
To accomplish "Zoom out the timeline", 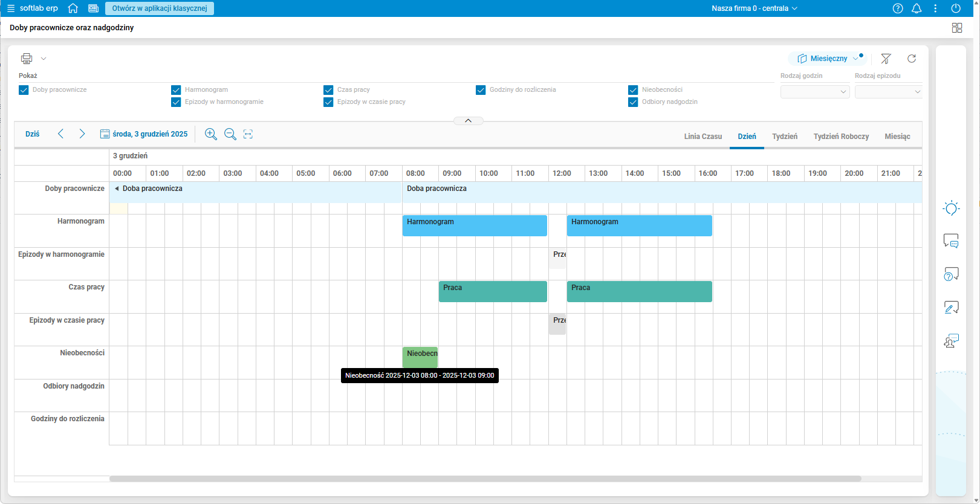I will pos(230,134).
